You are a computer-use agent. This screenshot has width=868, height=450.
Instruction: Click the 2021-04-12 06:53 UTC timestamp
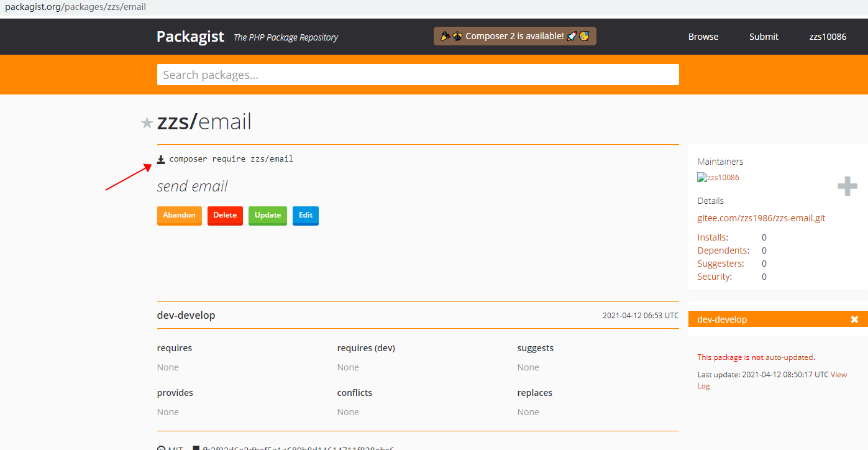641,316
